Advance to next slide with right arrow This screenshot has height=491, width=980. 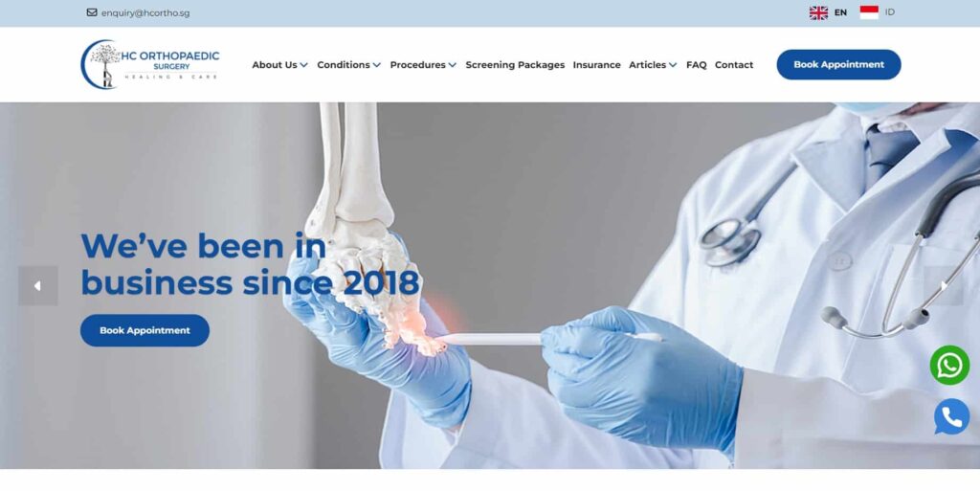coord(943,286)
